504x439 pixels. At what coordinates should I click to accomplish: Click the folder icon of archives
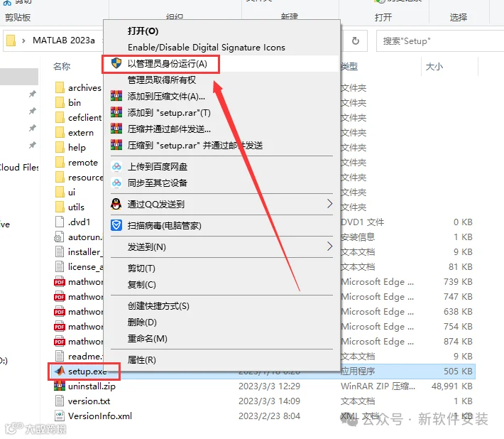(x=60, y=87)
